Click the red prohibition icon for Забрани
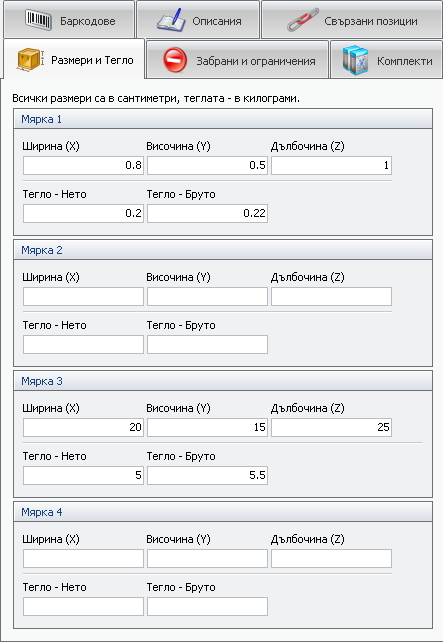 click(175, 61)
